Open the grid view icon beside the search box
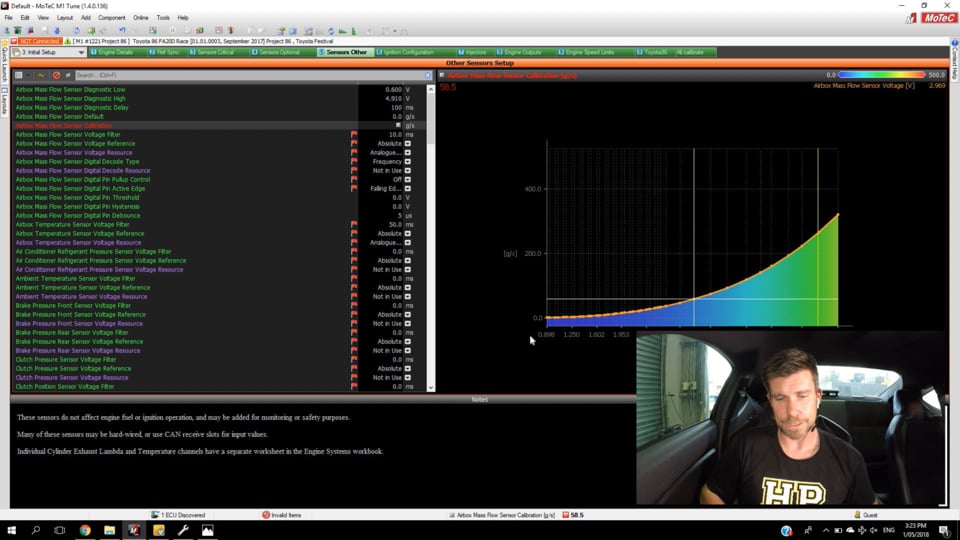The width and height of the screenshot is (960, 540). tap(19, 75)
